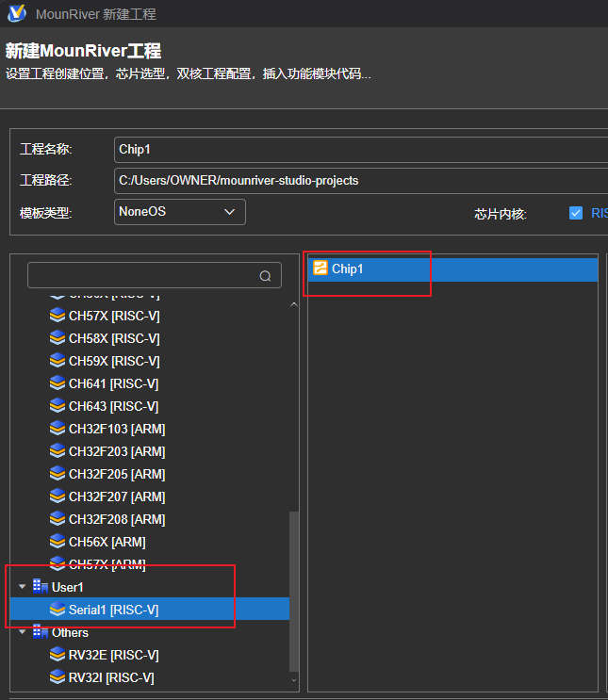Select the CH32F203 [ARM] series icon
The height and width of the screenshot is (700, 608).
click(x=58, y=451)
